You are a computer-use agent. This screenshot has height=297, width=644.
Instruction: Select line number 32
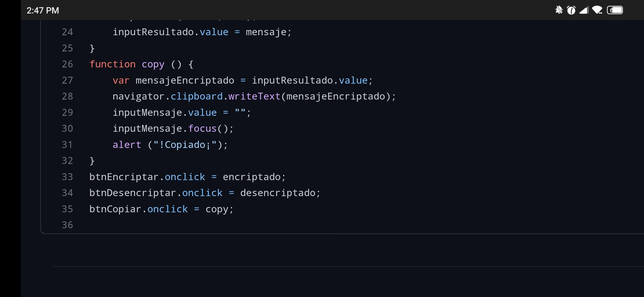click(x=67, y=161)
